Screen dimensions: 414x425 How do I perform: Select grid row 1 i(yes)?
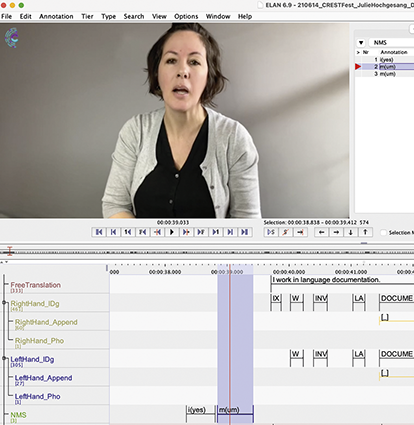tap(384, 60)
